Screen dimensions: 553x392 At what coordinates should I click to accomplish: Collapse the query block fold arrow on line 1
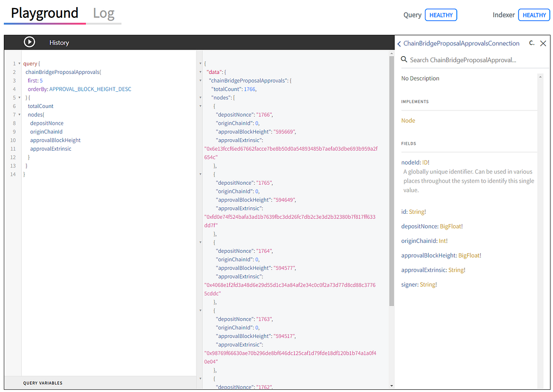[19, 64]
